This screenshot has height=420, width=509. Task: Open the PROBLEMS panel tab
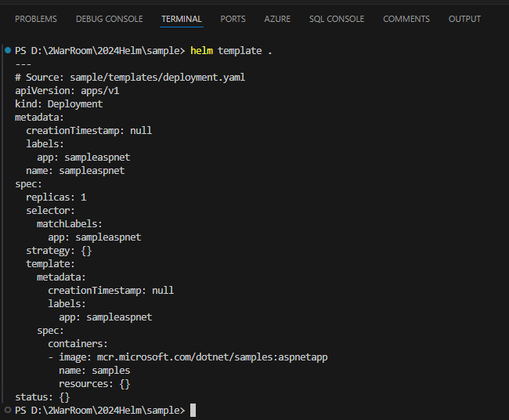(x=36, y=19)
